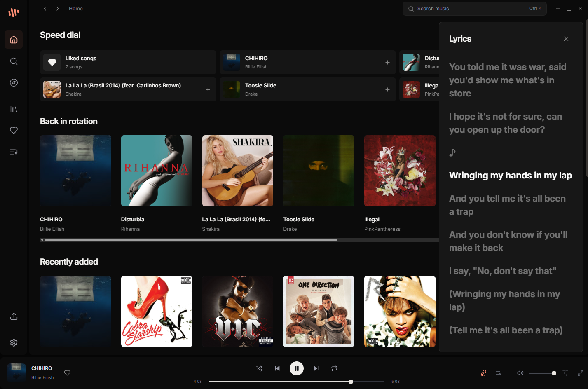Click the plus next to Toosie Slide
Image resolution: width=588 pixels, height=389 pixels.
click(x=387, y=89)
